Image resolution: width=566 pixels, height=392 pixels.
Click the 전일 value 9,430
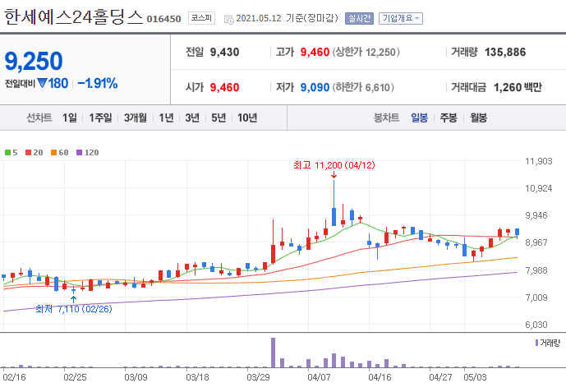pos(224,53)
